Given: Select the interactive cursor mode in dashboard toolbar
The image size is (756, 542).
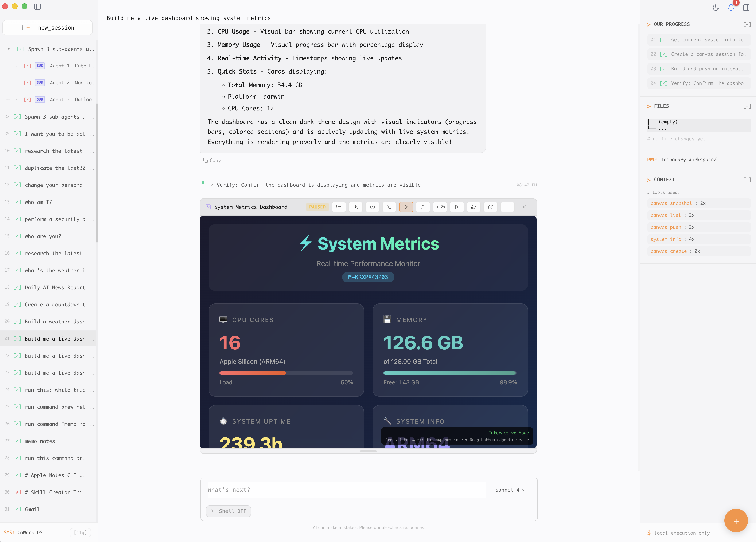Looking at the screenshot, I should pyautogui.click(x=406, y=207).
